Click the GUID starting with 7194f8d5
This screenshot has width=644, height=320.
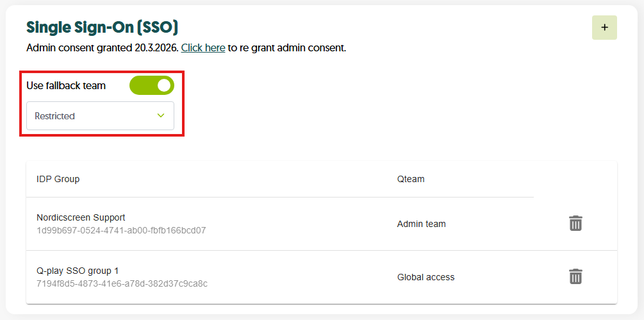(x=122, y=283)
